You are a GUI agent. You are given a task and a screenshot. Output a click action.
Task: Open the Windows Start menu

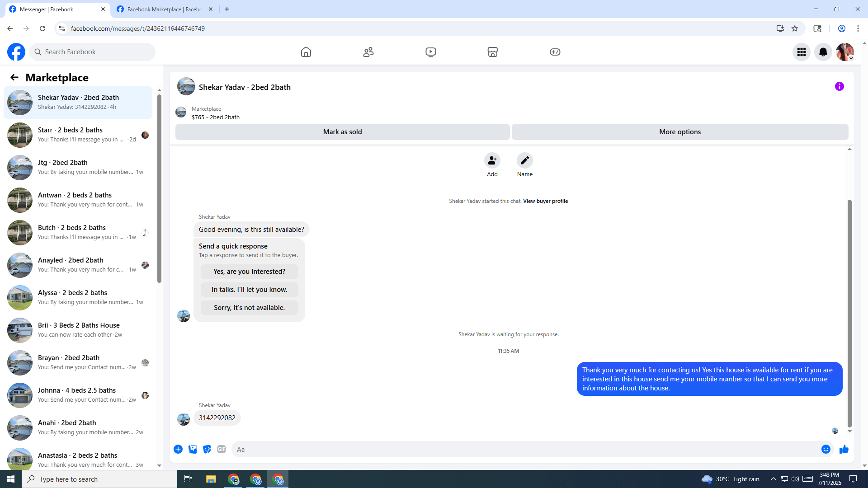pyautogui.click(x=11, y=479)
